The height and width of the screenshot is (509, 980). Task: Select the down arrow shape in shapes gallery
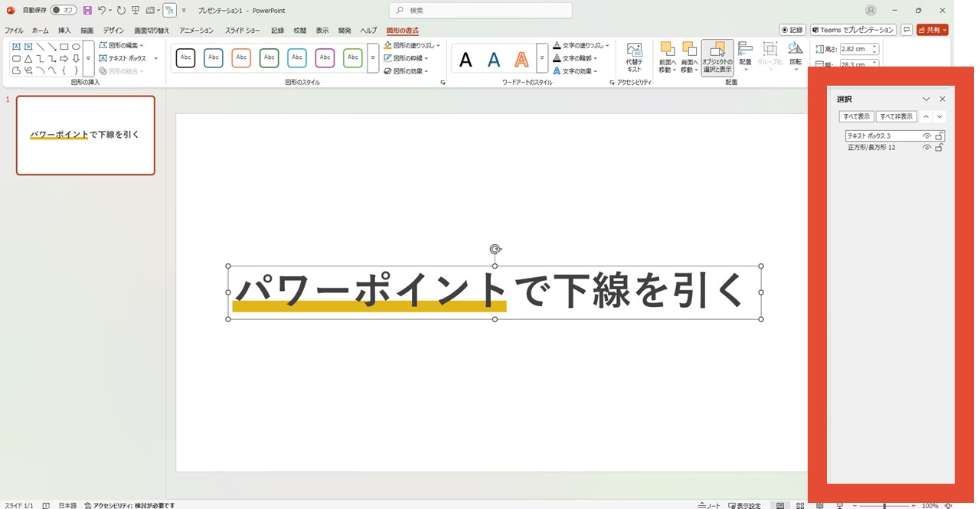[x=76, y=59]
